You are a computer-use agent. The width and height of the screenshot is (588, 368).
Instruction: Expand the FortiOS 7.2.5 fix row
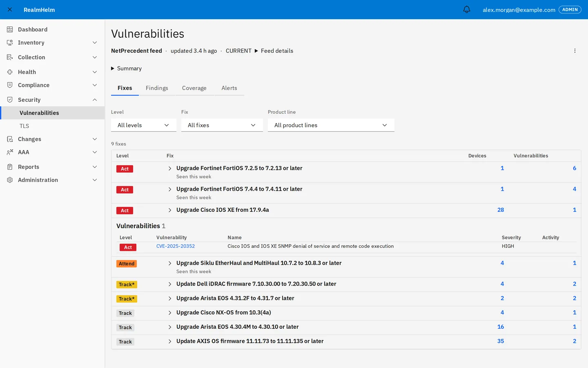point(170,168)
